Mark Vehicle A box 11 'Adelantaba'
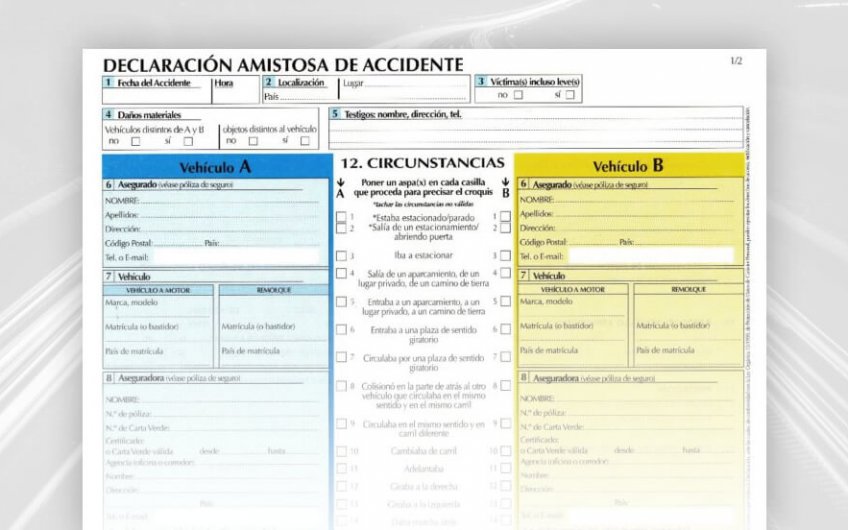 pyautogui.click(x=341, y=468)
